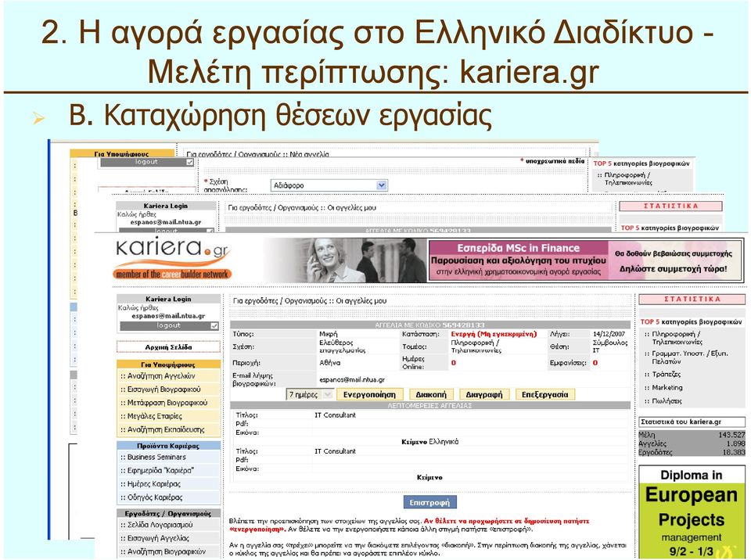The height and width of the screenshot is (560, 751).
Task: Click first IT Consultant title value
Action: (336, 415)
